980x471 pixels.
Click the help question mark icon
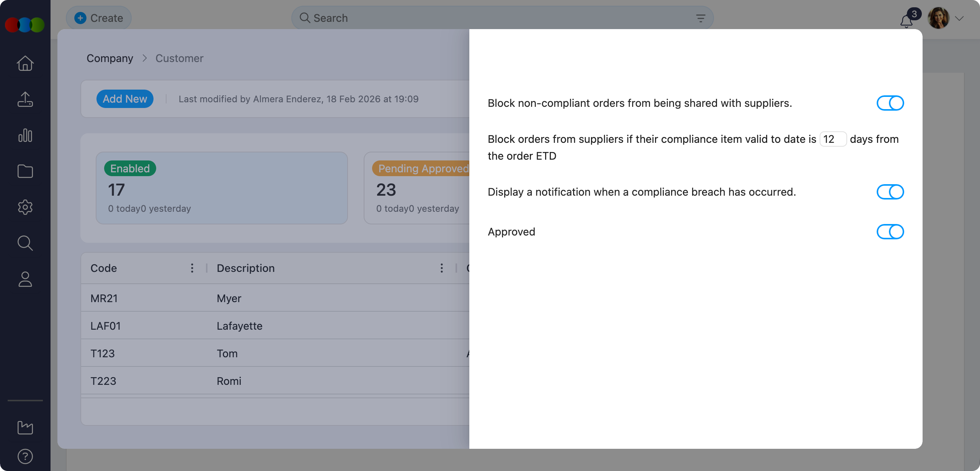(x=25, y=456)
